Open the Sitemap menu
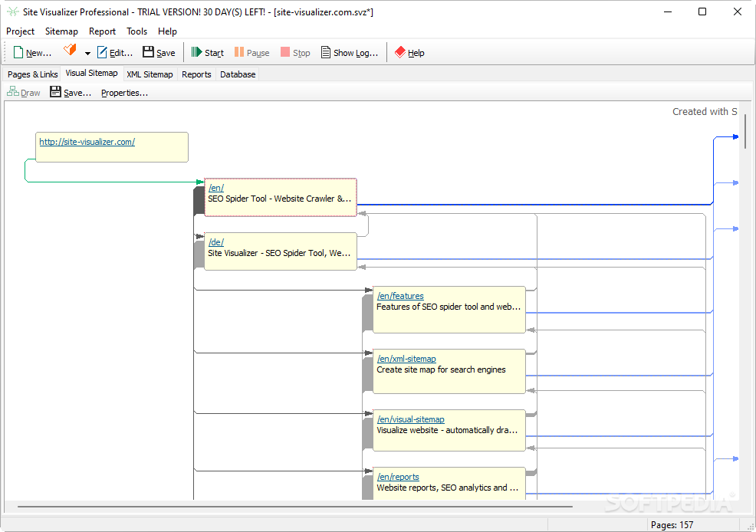This screenshot has height=532, width=756. pyautogui.click(x=61, y=31)
